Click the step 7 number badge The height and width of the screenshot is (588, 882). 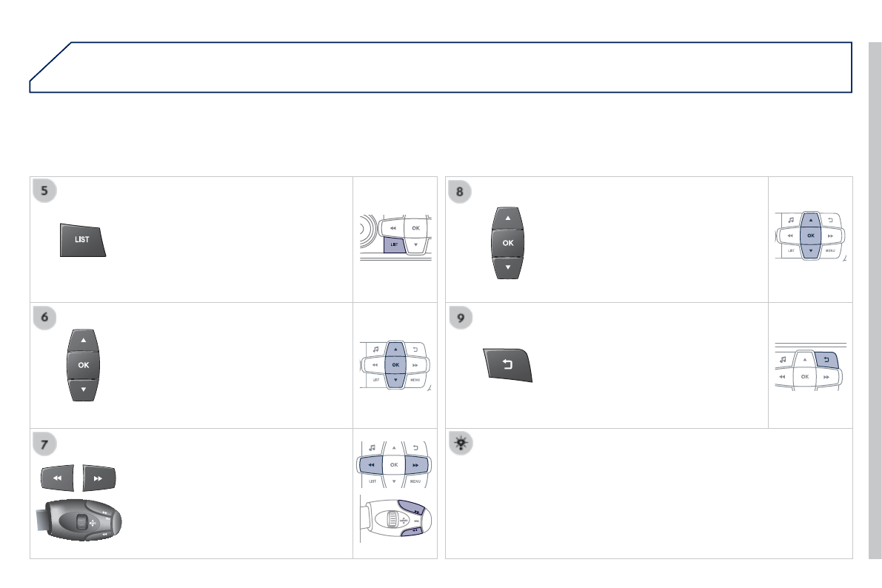click(x=45, y=443)
